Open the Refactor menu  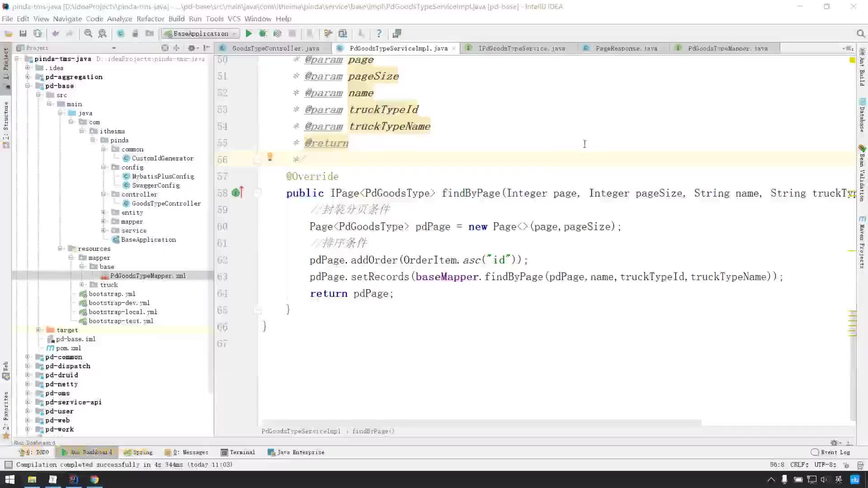150,19
